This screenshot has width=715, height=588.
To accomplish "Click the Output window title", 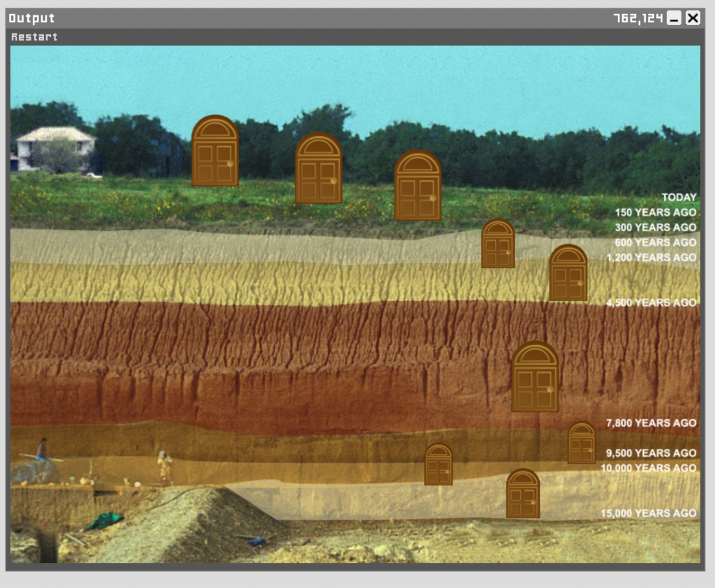I will click(31, 18).
